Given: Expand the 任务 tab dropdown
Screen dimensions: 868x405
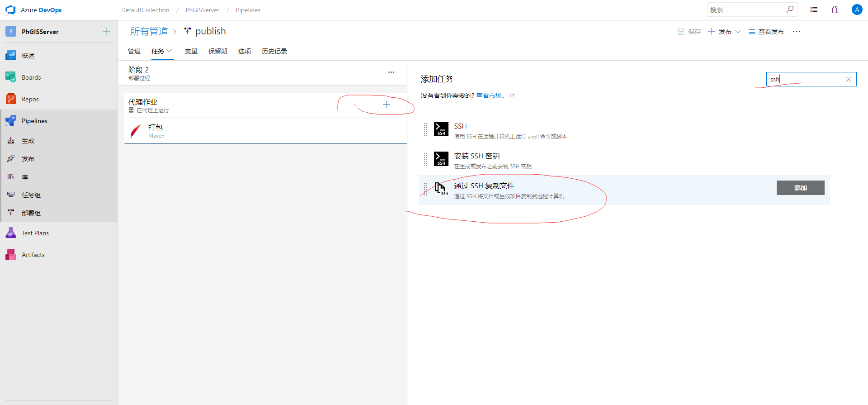Looking at the screenshot, I should pos(170,51).
